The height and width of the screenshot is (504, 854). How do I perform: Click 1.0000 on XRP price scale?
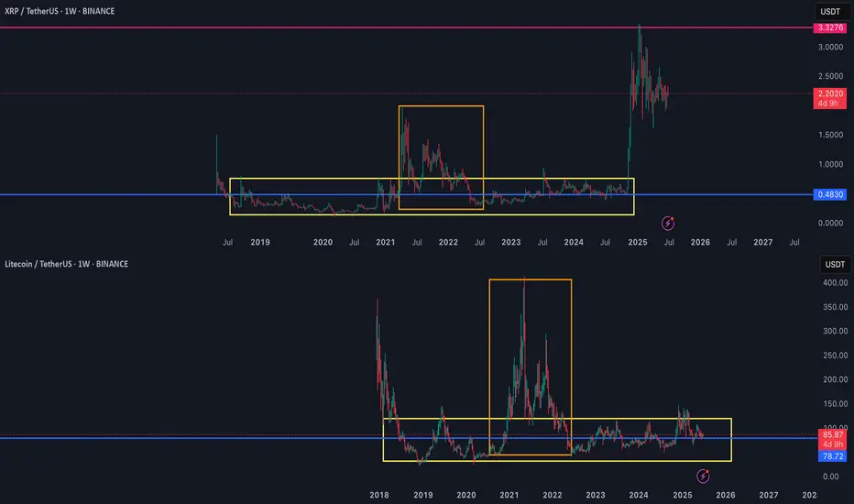click(830, 165)
